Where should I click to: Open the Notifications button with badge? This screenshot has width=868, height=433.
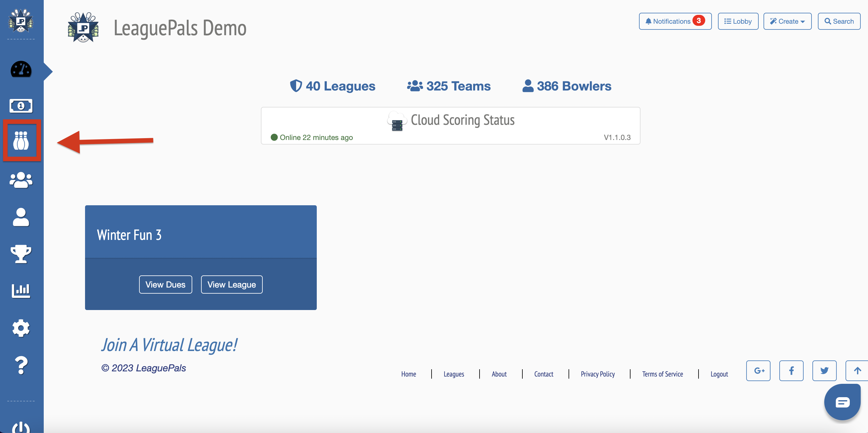(x=675, y=21)
